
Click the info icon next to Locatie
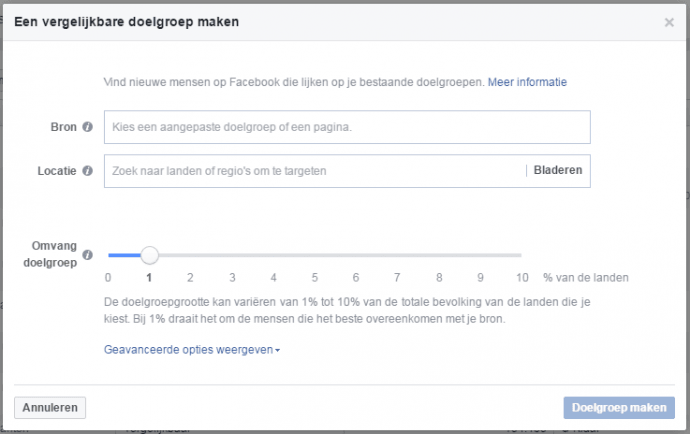88,171
